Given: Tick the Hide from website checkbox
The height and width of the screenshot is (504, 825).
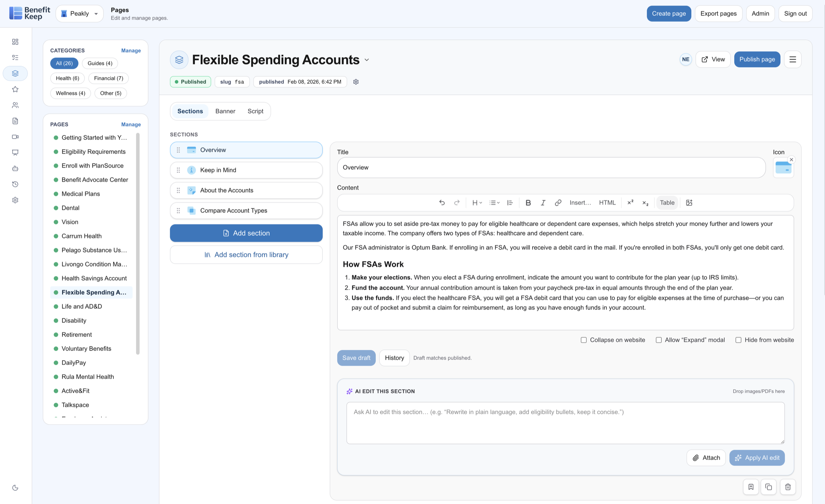Looking at the screenshot, I should click(738, 340).
